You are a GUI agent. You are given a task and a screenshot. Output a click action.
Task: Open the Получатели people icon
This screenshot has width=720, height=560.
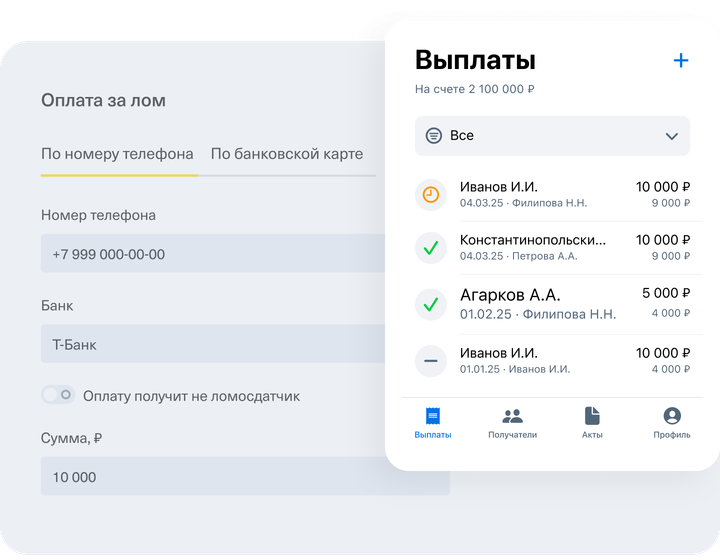pyautogui.click(x=512, y=416)
